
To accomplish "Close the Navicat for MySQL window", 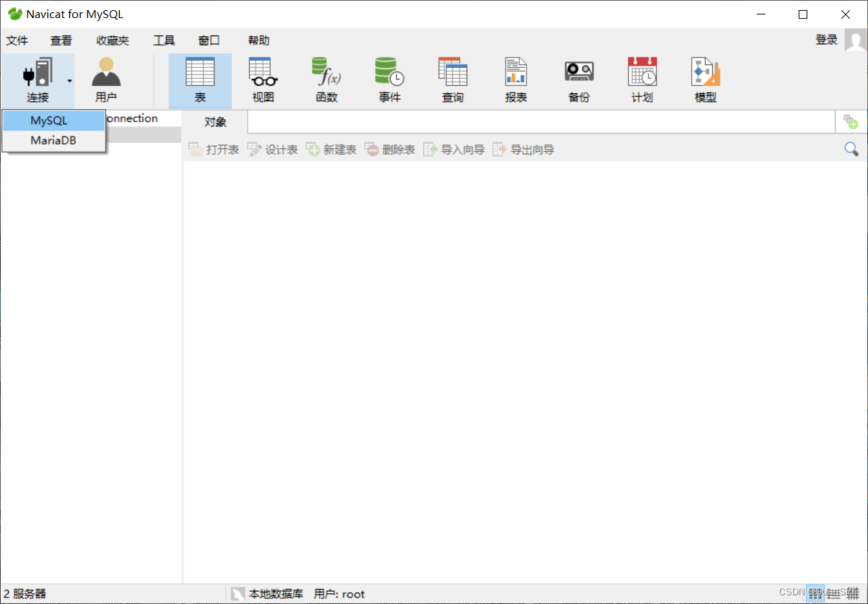I will [846, 14].
